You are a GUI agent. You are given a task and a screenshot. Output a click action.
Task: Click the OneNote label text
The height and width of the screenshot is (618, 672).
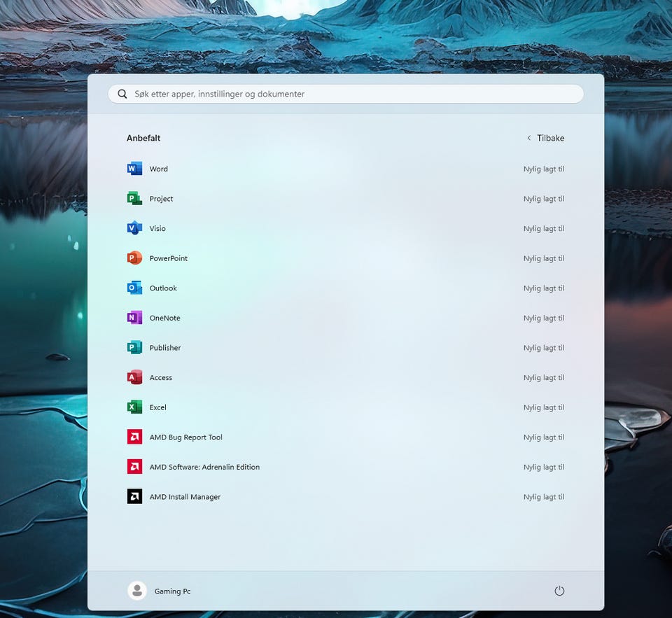[165, 318]
